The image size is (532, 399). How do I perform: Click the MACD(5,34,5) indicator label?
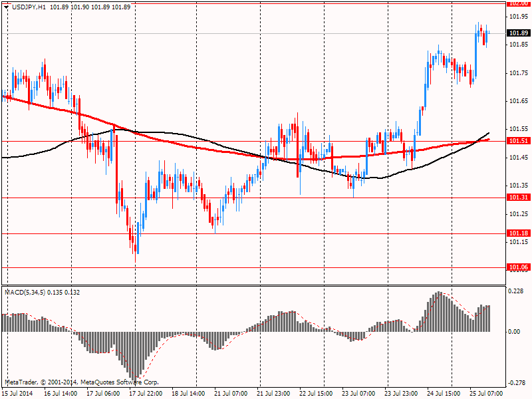click(x=25, y=293)
